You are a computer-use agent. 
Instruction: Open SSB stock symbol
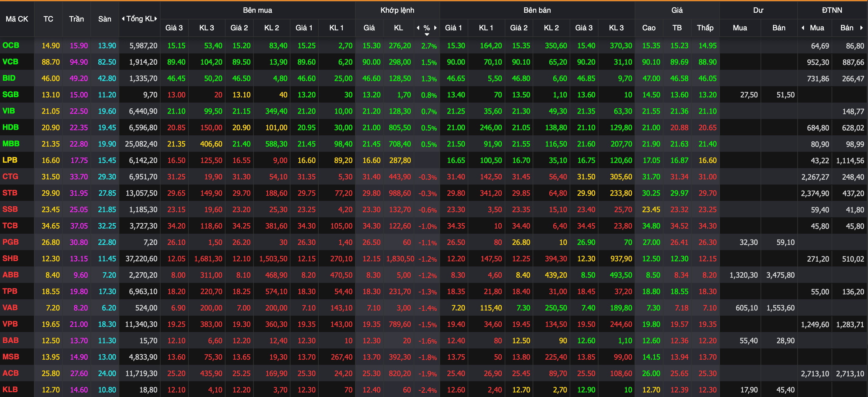[10, 209]
